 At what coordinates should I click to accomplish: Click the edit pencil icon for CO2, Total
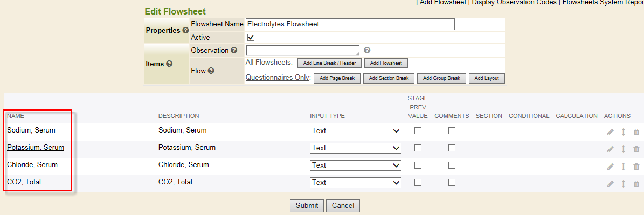tap(611, 184)
